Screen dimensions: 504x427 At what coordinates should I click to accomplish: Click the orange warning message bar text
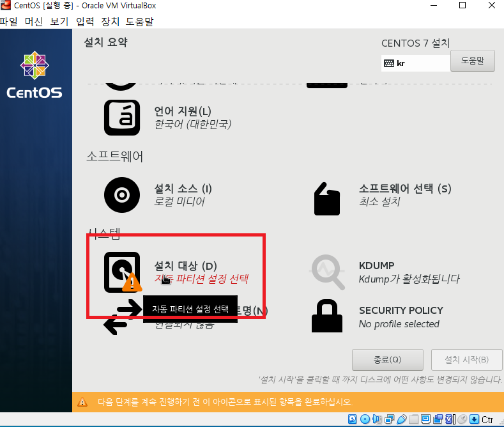(225, 402)
